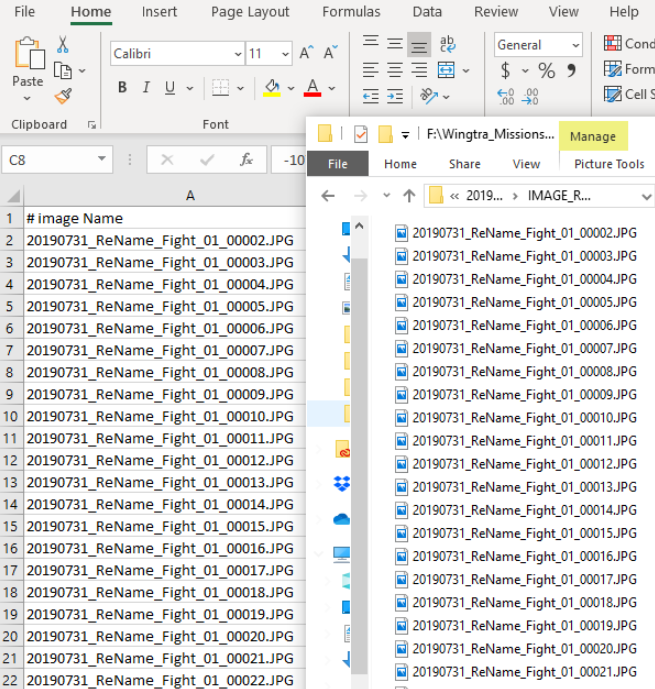Toggle Italic formatting
Image resolution: width=655 pixels, height=689 pixels.
click(147, 88)
